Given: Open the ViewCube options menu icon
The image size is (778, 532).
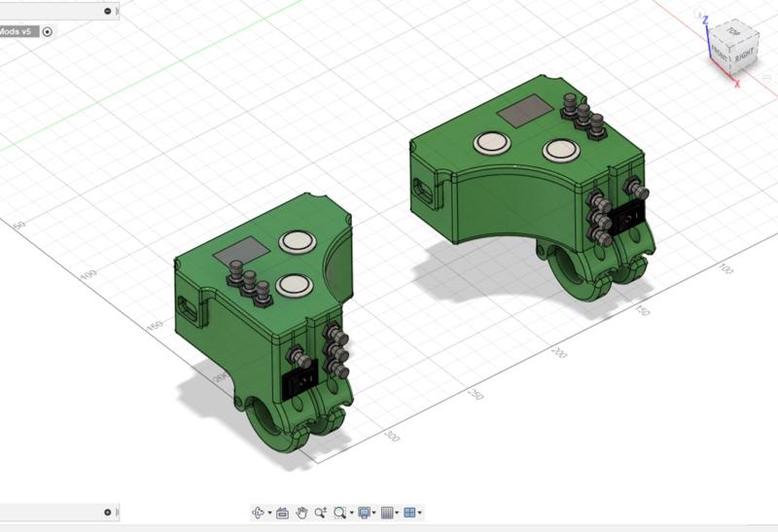Looking at the screenshot, I should tap(767, 78).
